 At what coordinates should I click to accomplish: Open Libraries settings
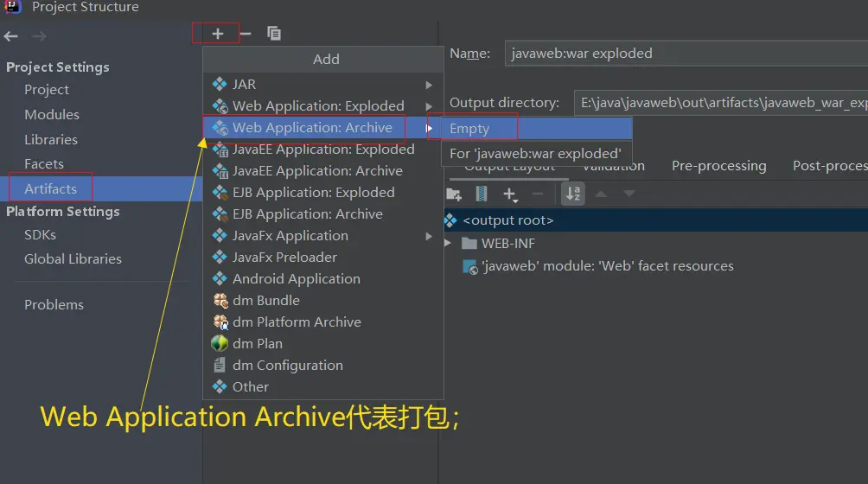point(51,139)
